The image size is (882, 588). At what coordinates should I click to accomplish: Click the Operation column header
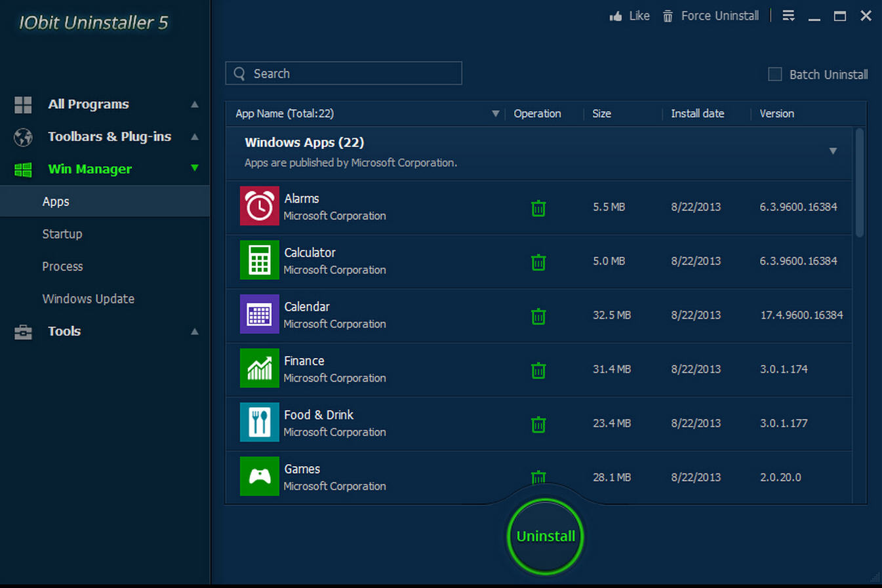[x=537, y=113]
